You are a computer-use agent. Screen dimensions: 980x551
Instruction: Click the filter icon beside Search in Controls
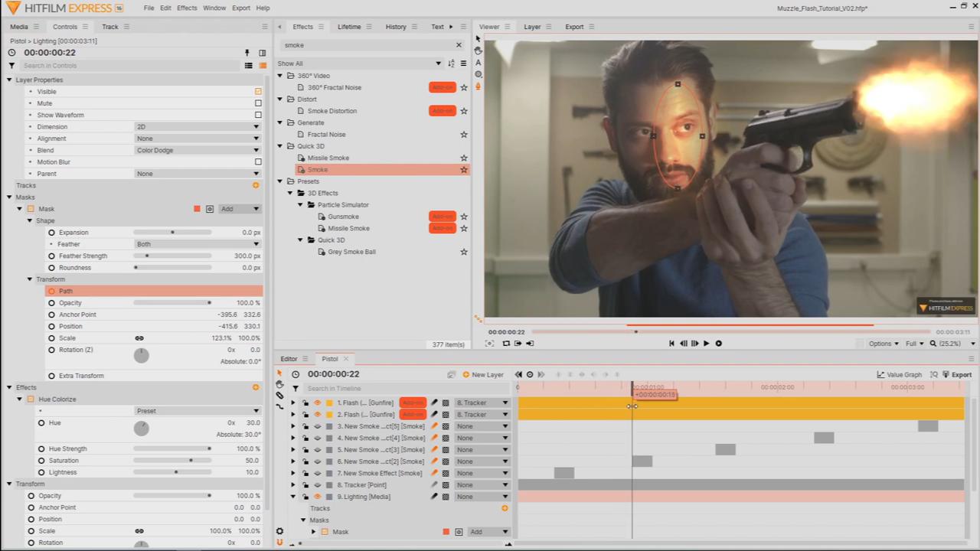pyautogui.click(x=11, y=66)
